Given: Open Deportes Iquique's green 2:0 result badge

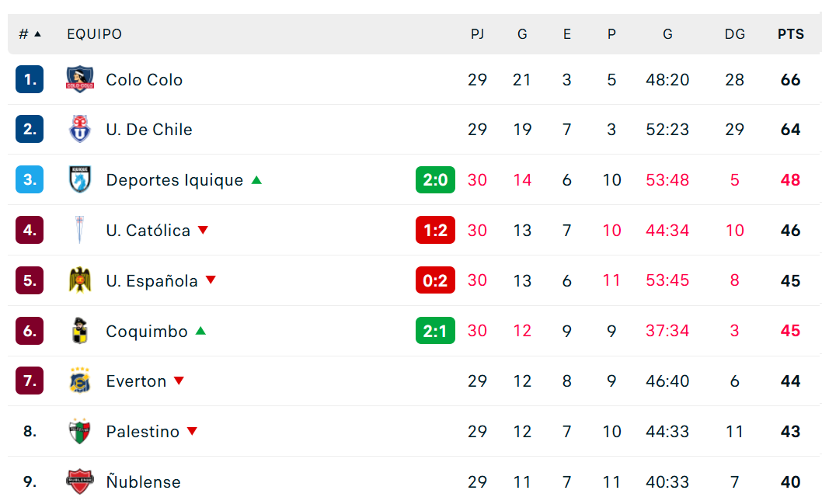Looking at the screenshot, I should 435,179.
